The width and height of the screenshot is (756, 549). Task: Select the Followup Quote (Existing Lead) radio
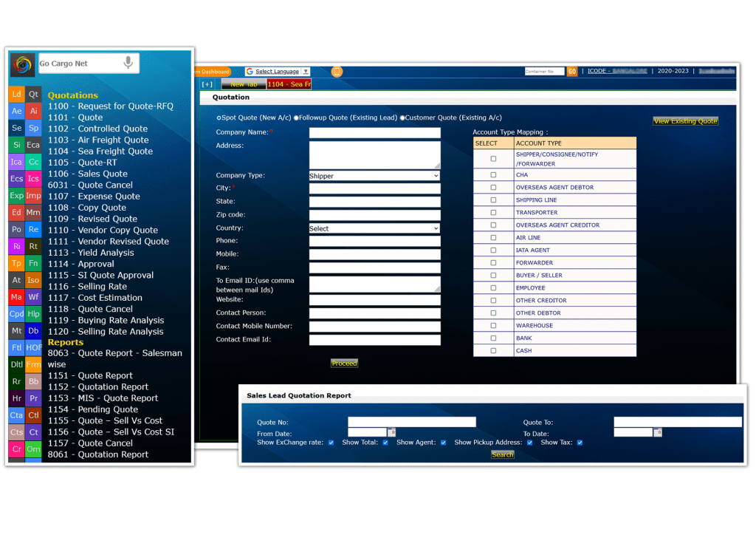tap(296, 118)
